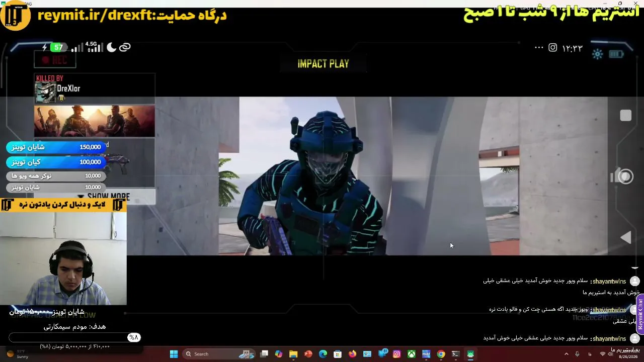This screenshot has height=362, width=644.
Task: Launch Microsoft Edge from the taskbar
Action: [323, 354]
